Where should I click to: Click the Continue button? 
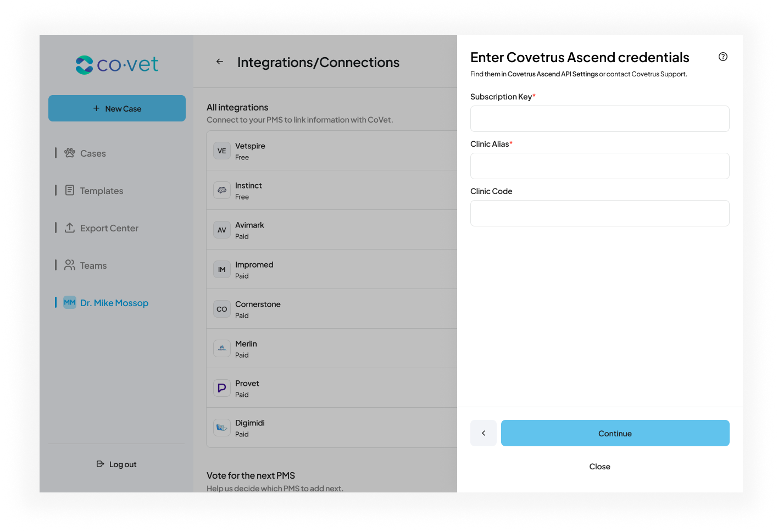615,433
